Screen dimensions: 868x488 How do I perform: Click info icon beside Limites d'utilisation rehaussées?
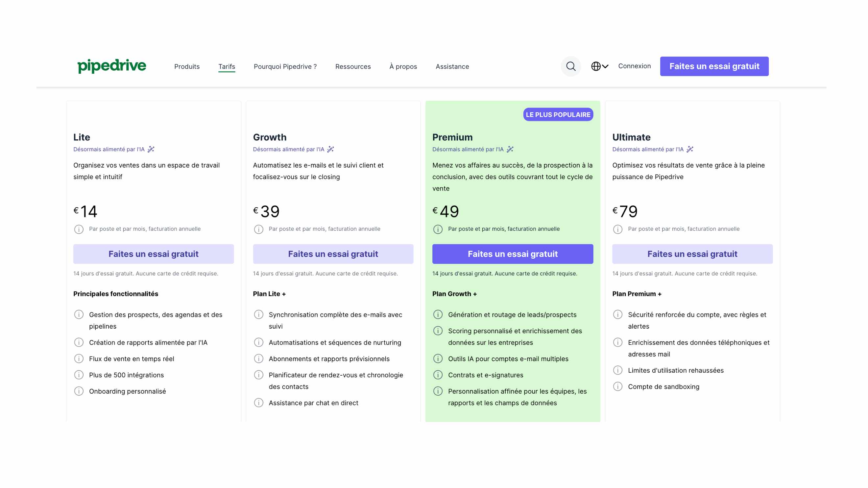click(x=618, y=370)
